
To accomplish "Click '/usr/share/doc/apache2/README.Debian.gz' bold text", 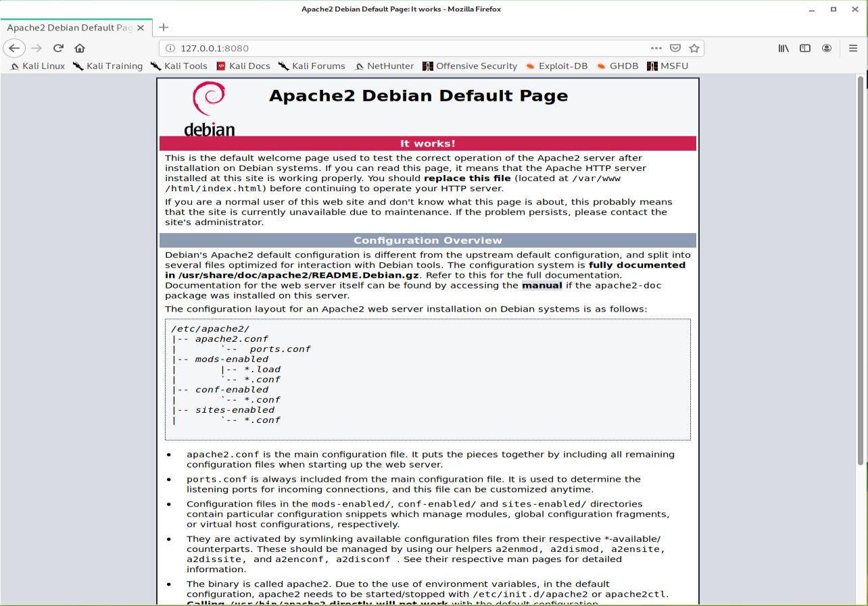I will (x=299, y=275).
